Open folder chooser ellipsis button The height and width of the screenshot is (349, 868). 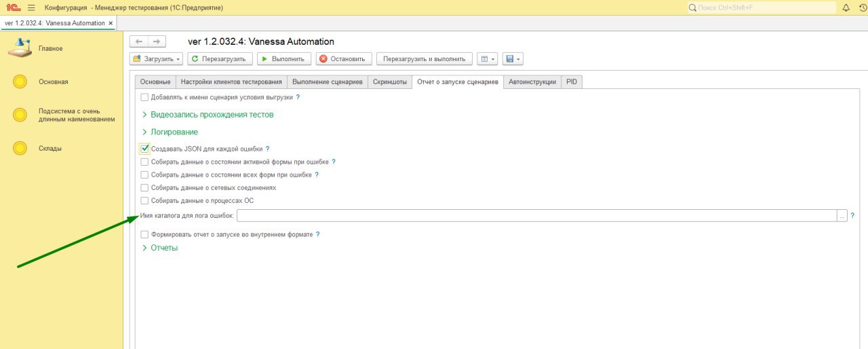pos(842,215)
